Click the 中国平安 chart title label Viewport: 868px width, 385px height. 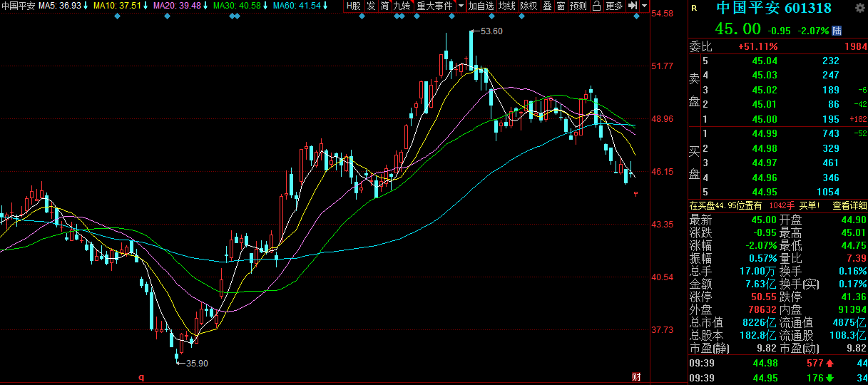point(18,6)
